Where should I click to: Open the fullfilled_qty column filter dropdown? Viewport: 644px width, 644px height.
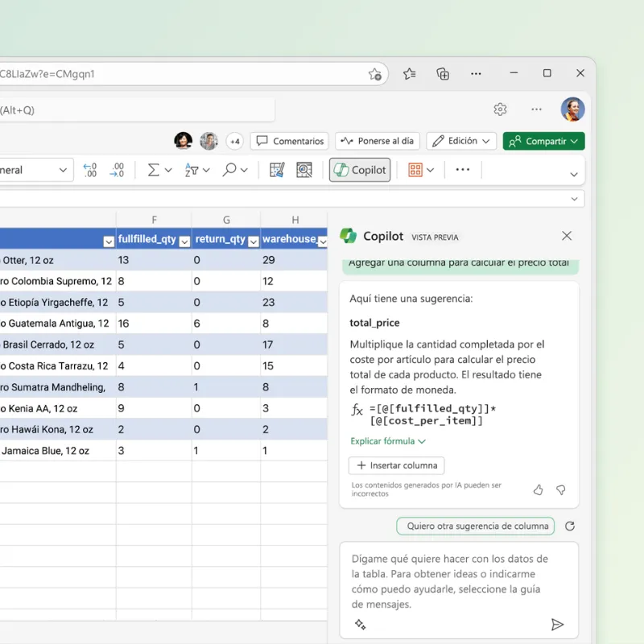tap(184, 241)
